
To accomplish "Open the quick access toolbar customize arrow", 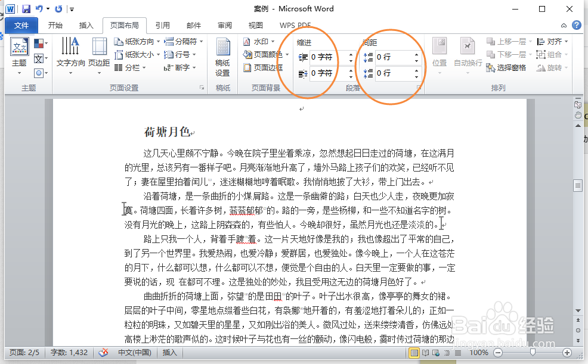I will pos(72,9).
